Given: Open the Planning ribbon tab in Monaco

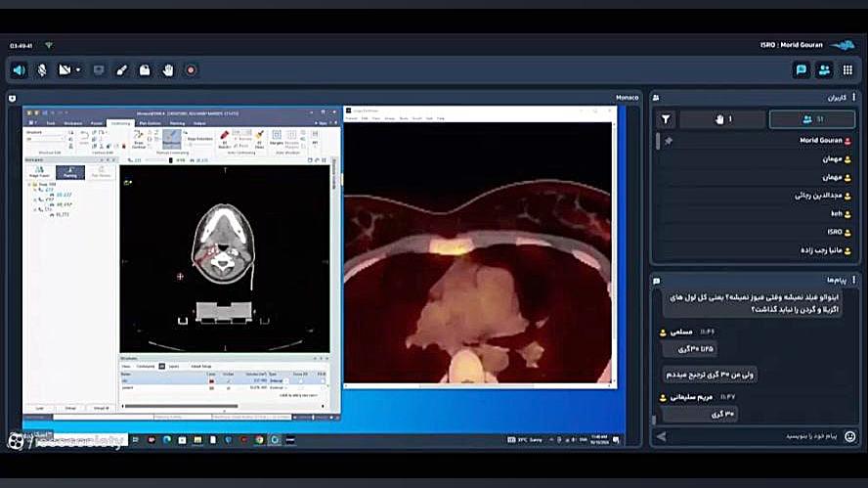Looking at the screenshot, I should pos(177,123).
